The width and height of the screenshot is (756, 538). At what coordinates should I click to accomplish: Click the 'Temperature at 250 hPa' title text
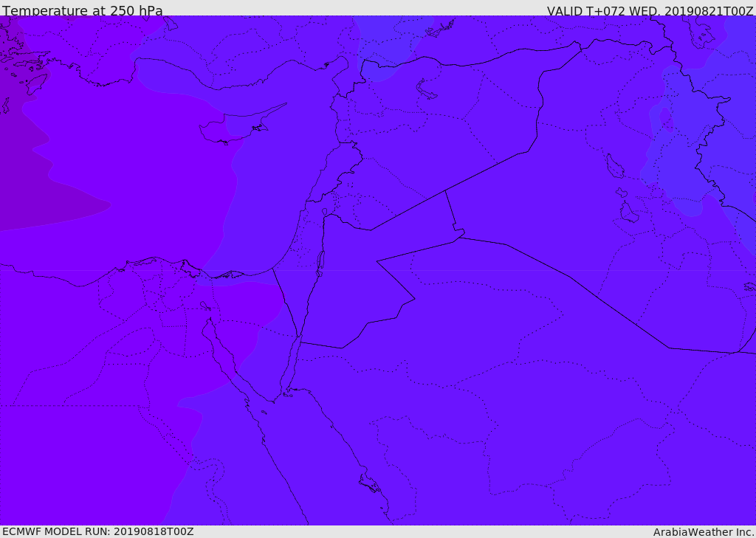pos(83,10)
